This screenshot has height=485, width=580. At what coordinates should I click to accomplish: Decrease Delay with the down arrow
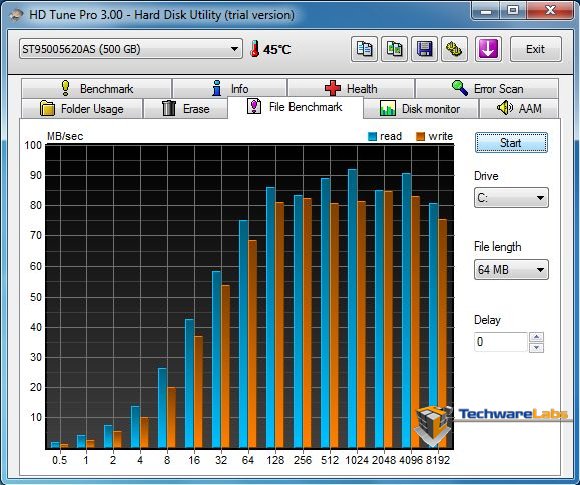(x=536, y=347)
